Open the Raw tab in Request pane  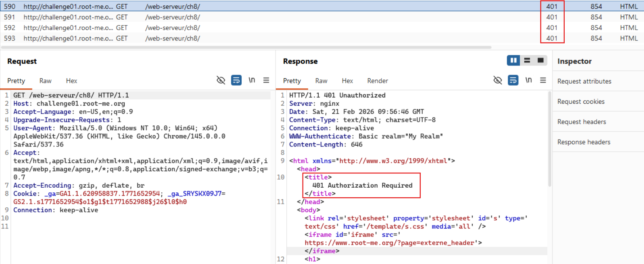pos(45,81)
